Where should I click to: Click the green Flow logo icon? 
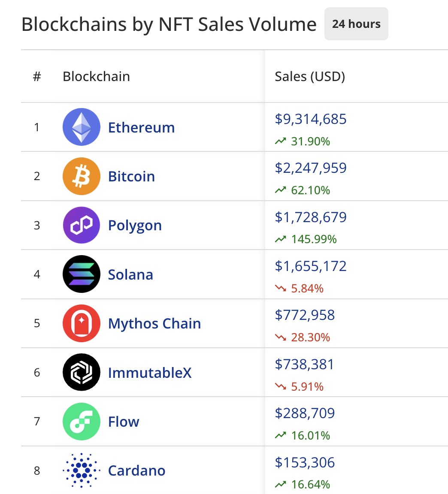(x=82, y=422)
